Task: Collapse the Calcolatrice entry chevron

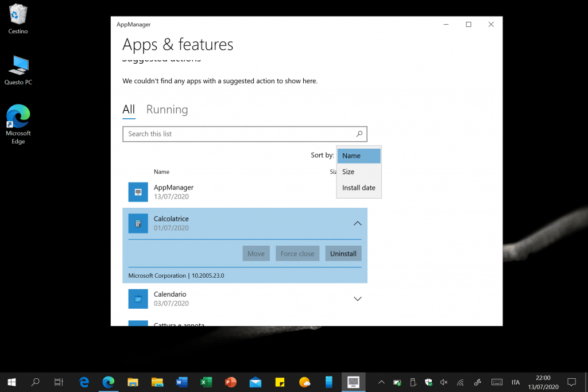Action: tap(357, 223)
